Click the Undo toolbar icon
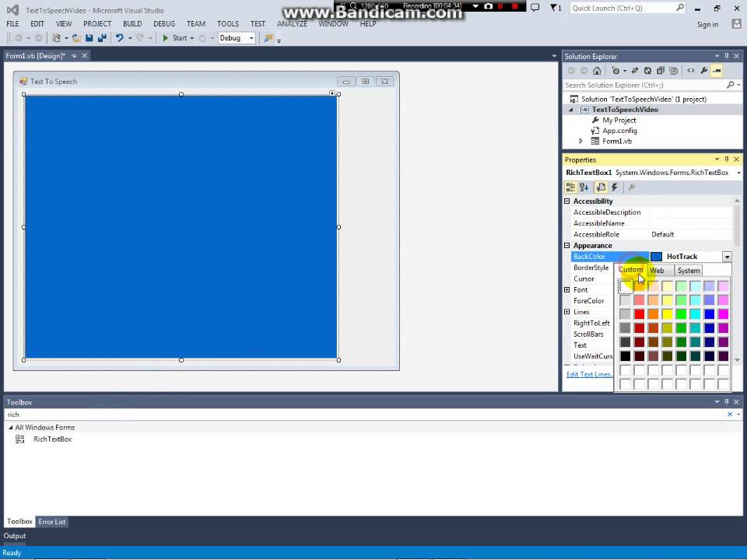 [120, 38]
